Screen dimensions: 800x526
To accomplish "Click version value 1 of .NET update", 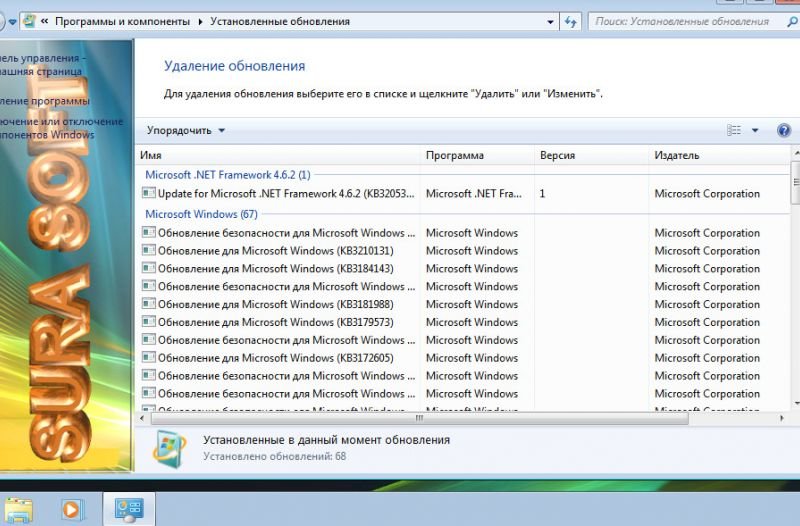I will pos(542,194).
